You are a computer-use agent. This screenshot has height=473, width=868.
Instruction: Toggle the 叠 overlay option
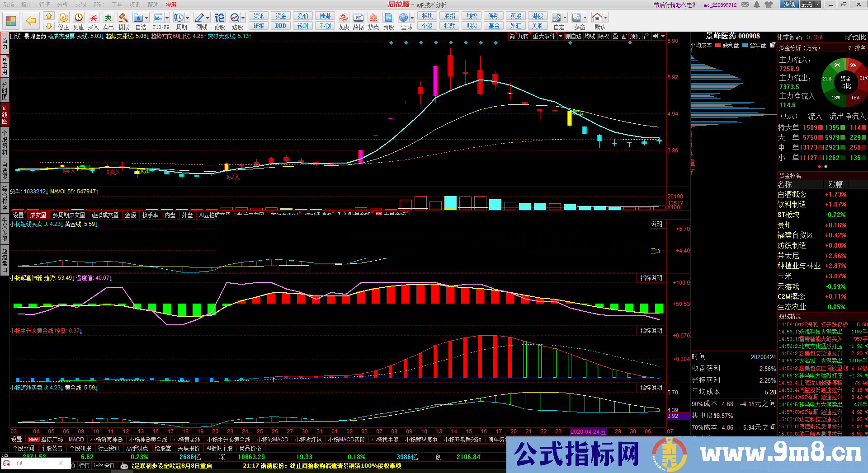615,36
